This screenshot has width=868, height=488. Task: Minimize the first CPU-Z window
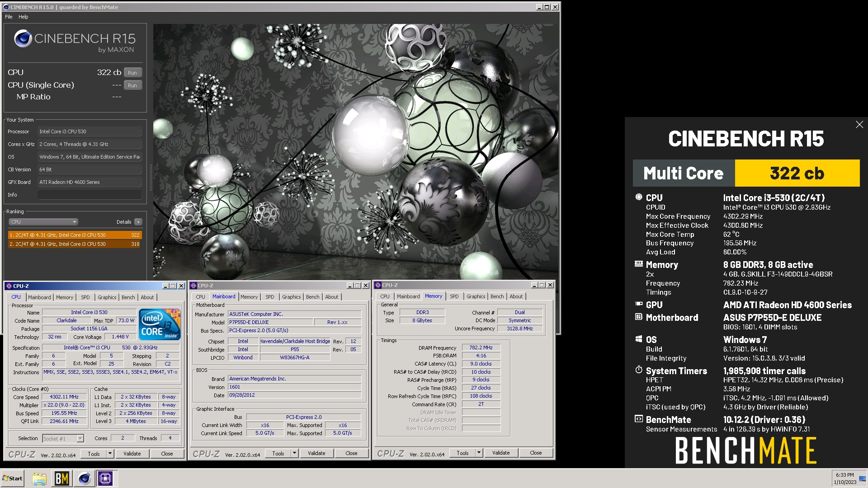[x=165, y=286]
